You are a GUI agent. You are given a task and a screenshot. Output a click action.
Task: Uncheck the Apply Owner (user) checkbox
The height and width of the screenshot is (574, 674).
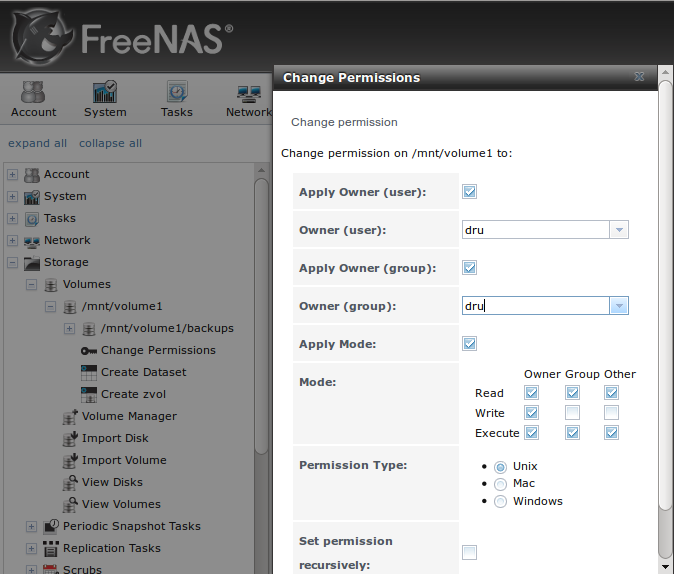click(469, 192)
